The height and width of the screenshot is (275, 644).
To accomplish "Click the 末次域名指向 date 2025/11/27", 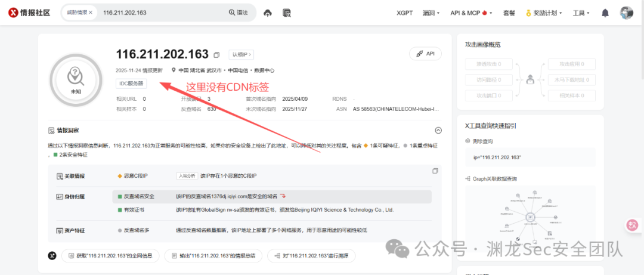I will pyautogui.click(x=295, y=109).
